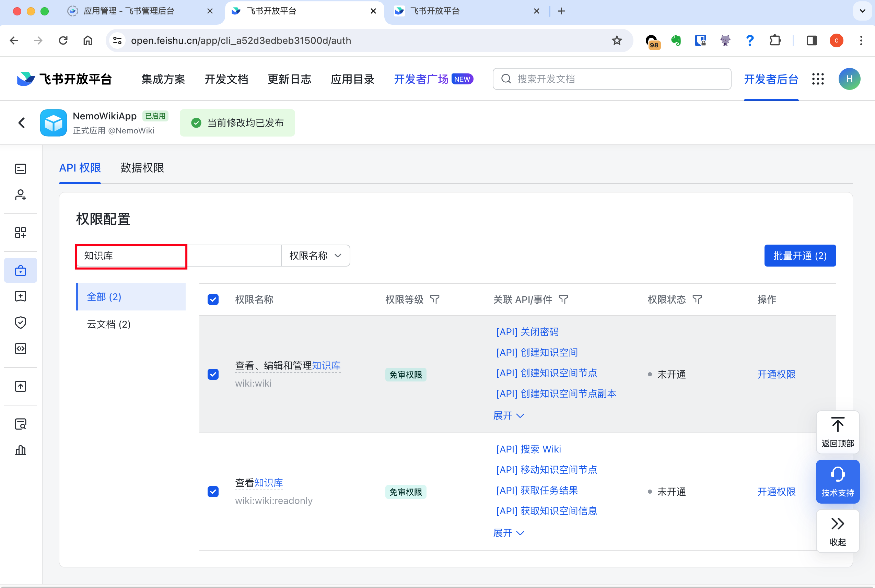Open the technical support headset button

pyautogui.click(x=838, y=482)
